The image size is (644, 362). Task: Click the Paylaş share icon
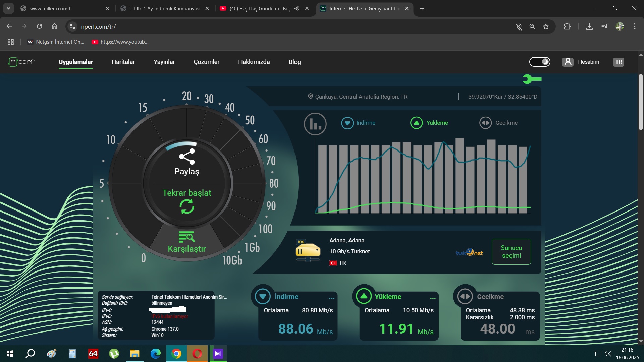click(x=187, y=157)
